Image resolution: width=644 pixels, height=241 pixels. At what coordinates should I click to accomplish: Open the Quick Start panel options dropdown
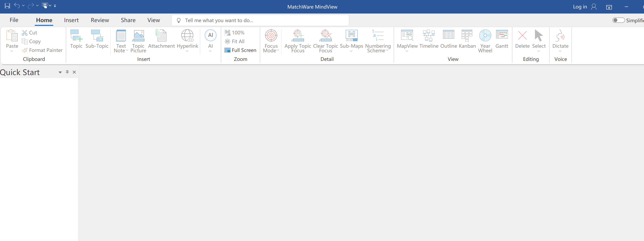(60, 72)
